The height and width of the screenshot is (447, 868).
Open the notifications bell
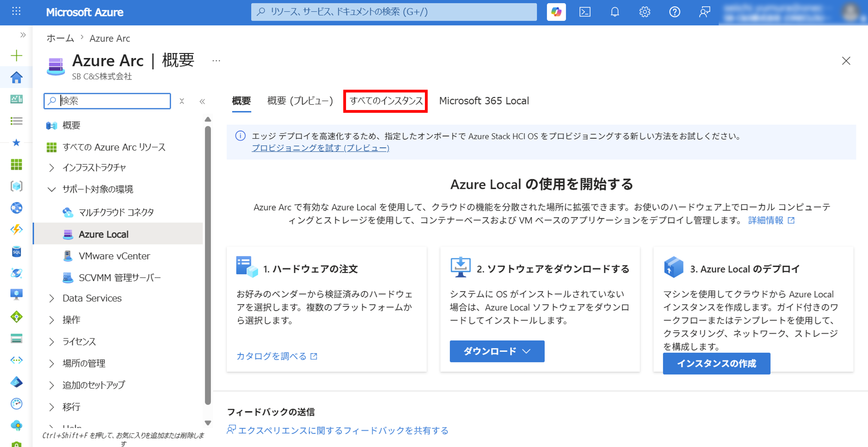pos(615,12)
